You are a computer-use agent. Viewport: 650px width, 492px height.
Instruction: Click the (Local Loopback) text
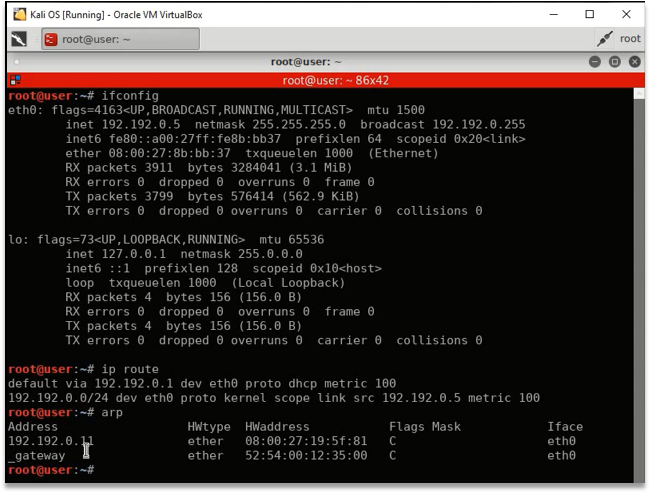tap(288, 283)
